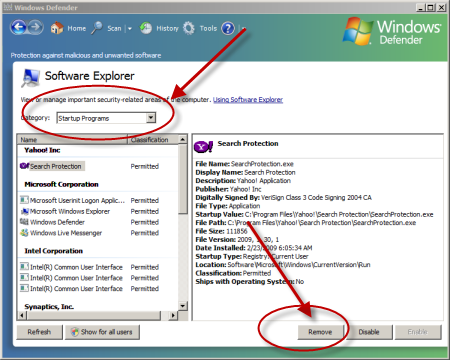The width and height of the screenshot is (450, 360).
Task: Click the blue Help question mark icon
Action: coord(228,28)
